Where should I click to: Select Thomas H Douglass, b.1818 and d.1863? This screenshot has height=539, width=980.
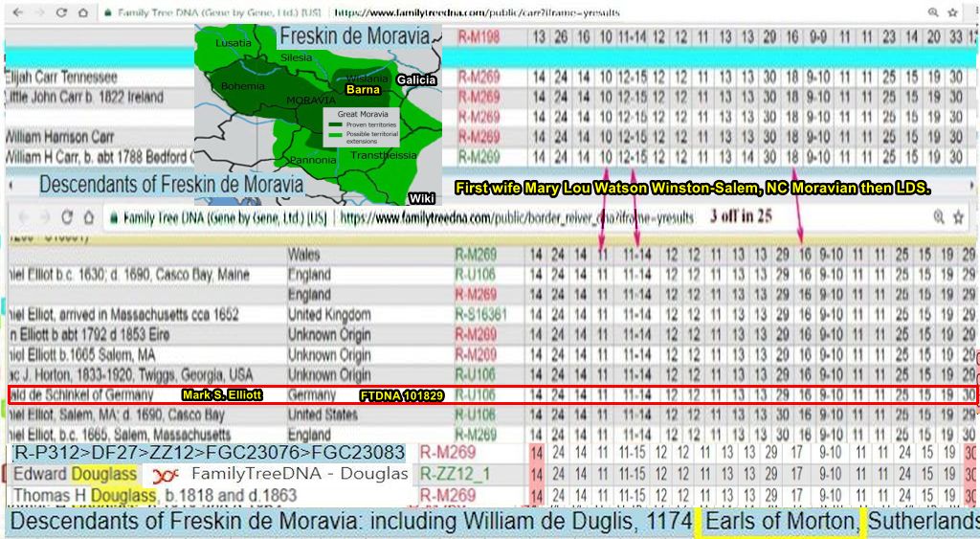[x=155, y=495]
